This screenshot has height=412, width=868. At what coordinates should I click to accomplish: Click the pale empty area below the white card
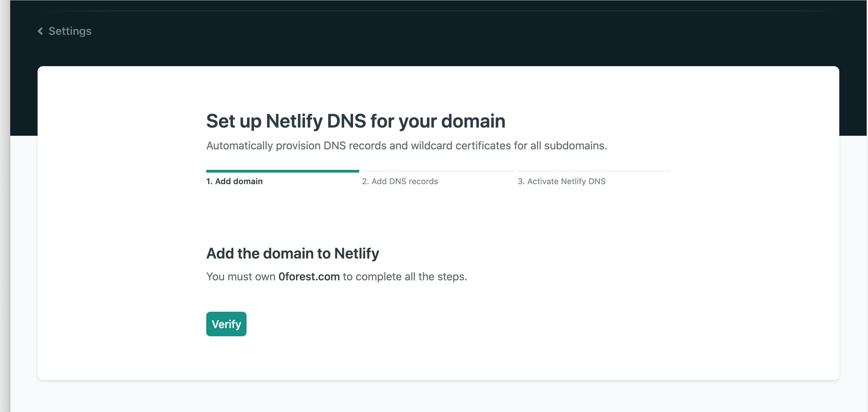(438, 396)
